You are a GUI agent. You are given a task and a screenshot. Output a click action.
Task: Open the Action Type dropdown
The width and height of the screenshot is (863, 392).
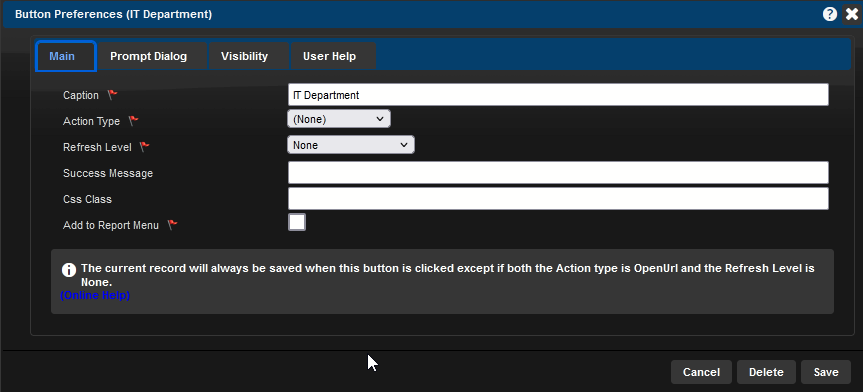[x=339, y=119]
